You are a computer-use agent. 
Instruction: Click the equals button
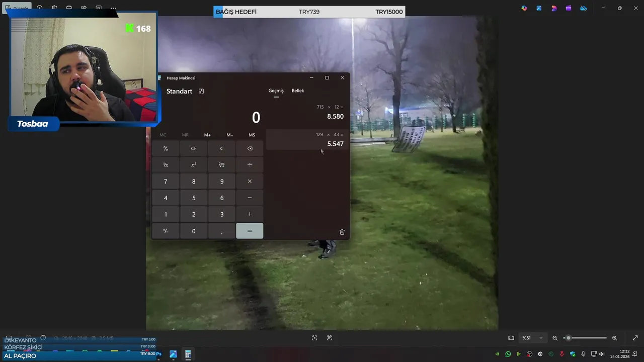(250, 231)
